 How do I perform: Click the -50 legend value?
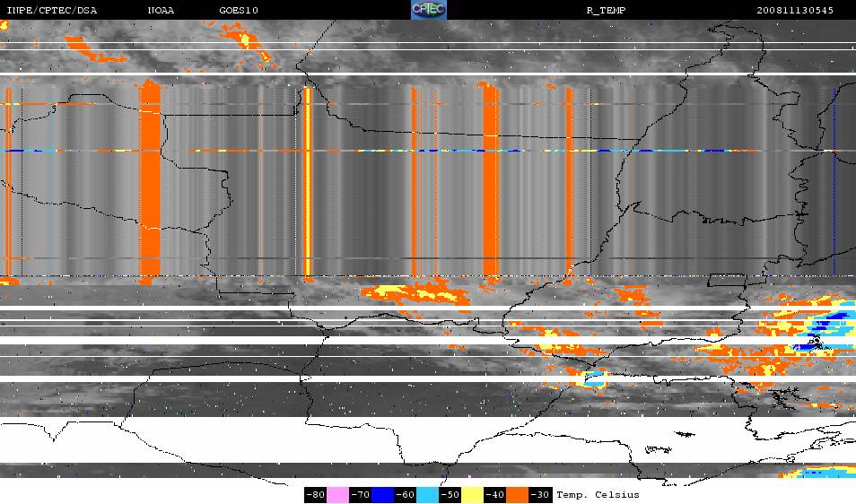coord(450,495)
